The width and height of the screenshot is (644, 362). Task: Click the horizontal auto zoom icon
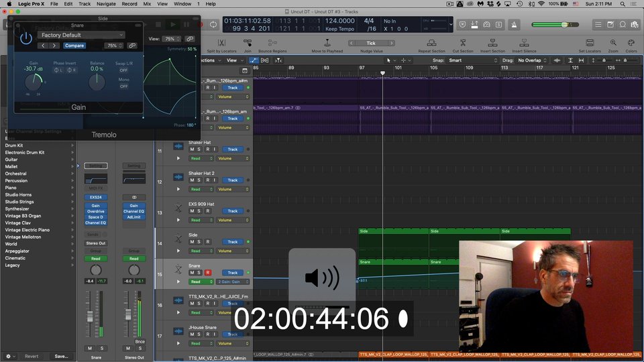point(581,60)
